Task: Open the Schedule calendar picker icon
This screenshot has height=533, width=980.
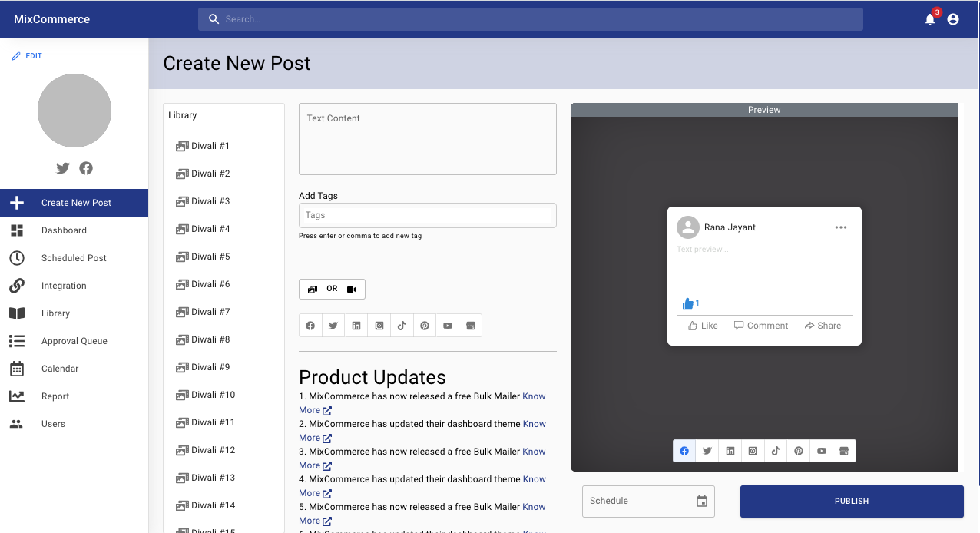Action: 702,502
